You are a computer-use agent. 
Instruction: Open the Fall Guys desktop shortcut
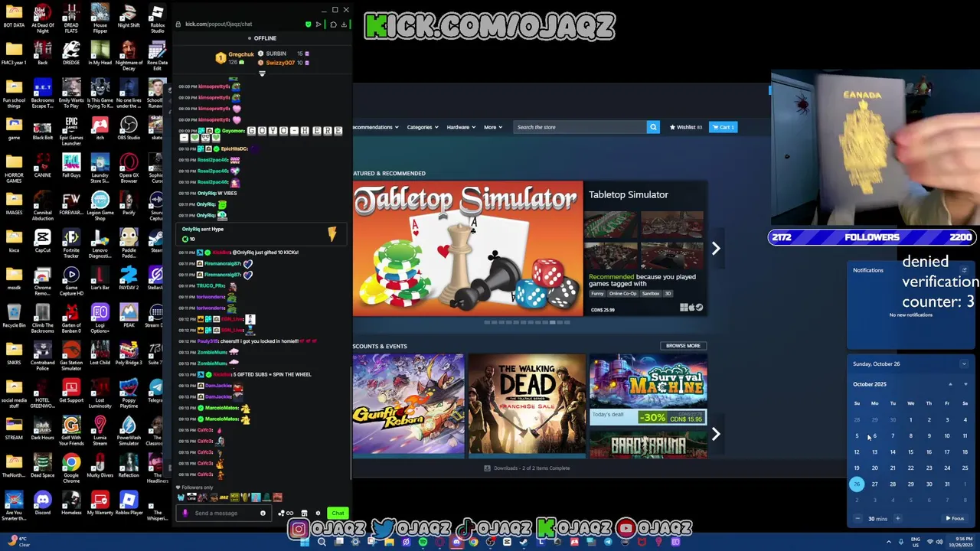click(x=71, y=166)
